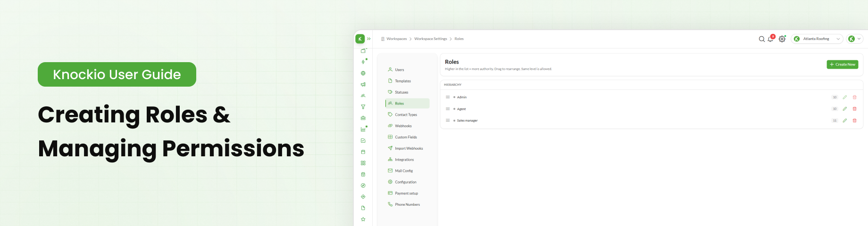Open Custom Fields settings section
The height and width of the screenshot is (226, 868).
pos(407,137)
